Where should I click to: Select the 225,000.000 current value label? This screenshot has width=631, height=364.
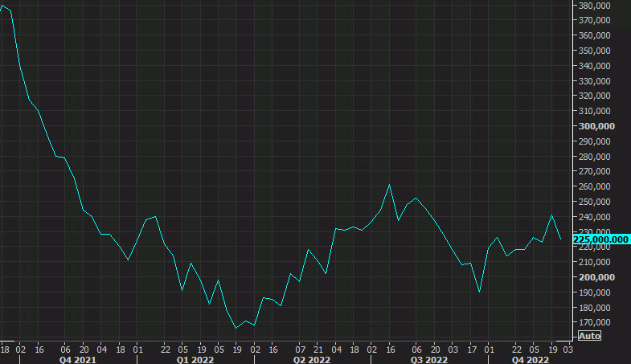click(x=600, y=239)
